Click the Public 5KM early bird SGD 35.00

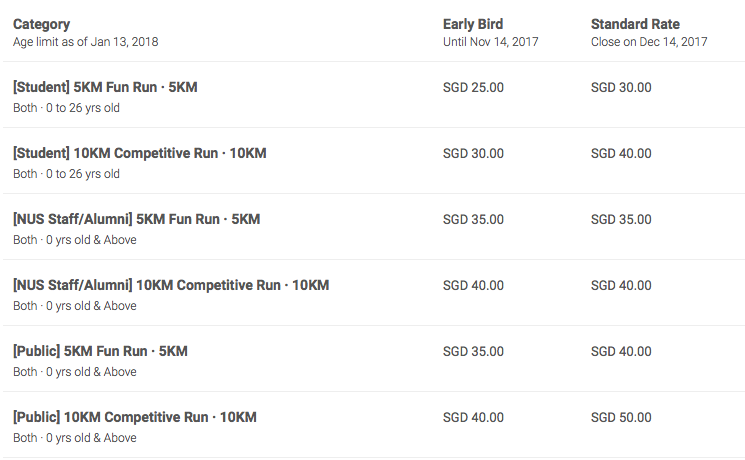pos(473,352)
